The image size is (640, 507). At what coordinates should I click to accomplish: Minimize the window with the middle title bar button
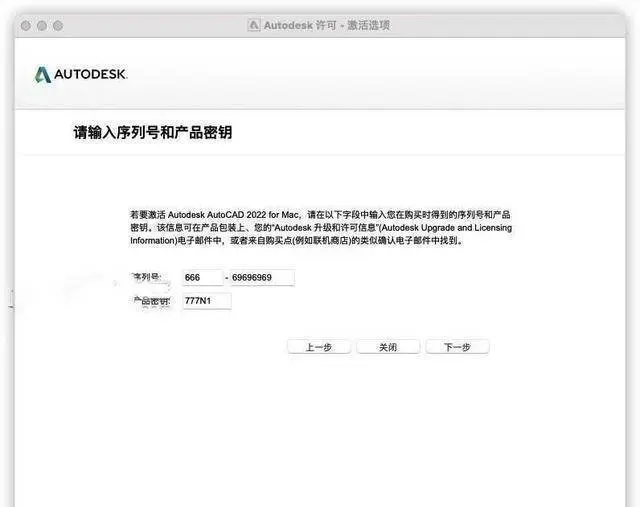pyautogui.click(x=42, y=26)
